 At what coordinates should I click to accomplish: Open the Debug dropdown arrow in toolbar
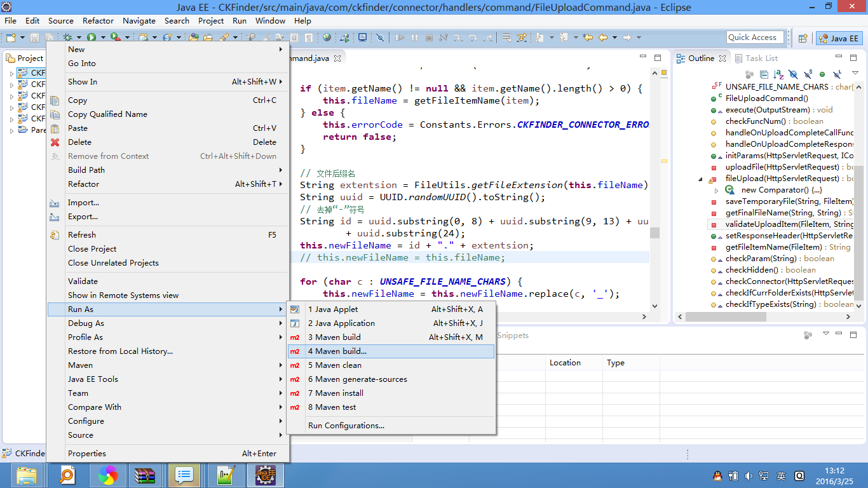coord(79,37)
